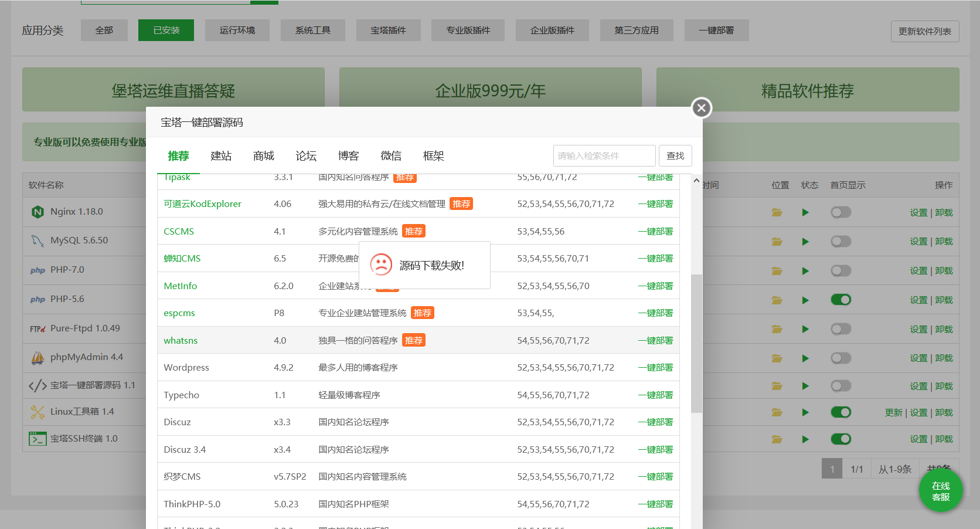Disable homepage display for Linux工具箱

coord(841,412)
